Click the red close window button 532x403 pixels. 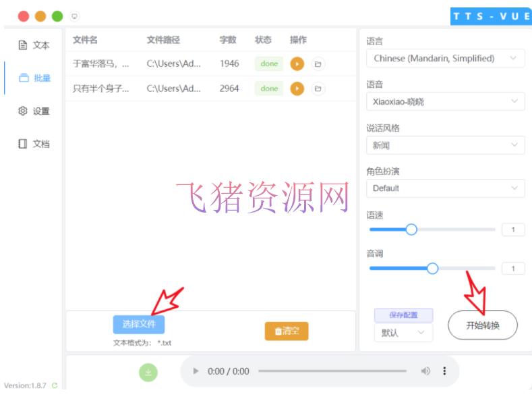click(x=24, y=16)
